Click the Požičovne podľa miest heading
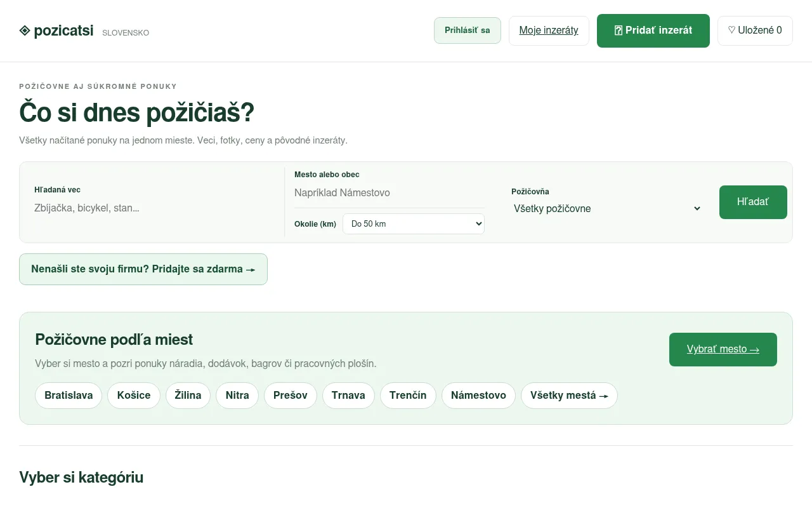The image size is (812, 508). (114, 340)
